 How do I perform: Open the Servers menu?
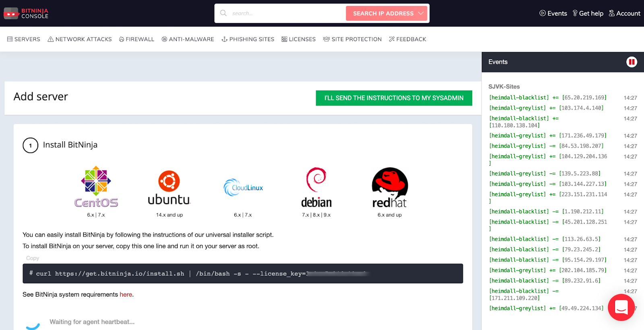coord(24,39)
